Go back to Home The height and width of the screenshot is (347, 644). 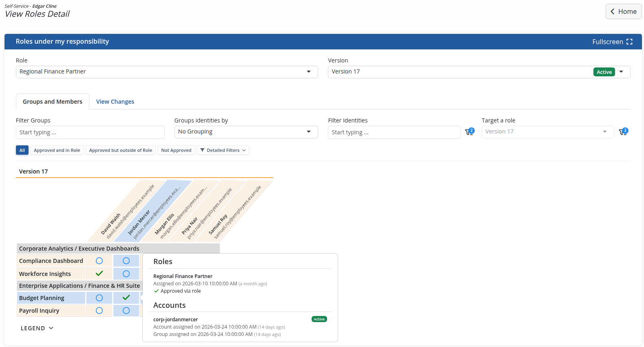point(624,11)
